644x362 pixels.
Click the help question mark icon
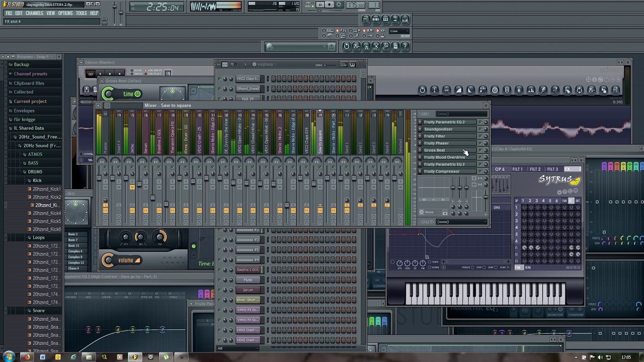[x=405, y=46]
